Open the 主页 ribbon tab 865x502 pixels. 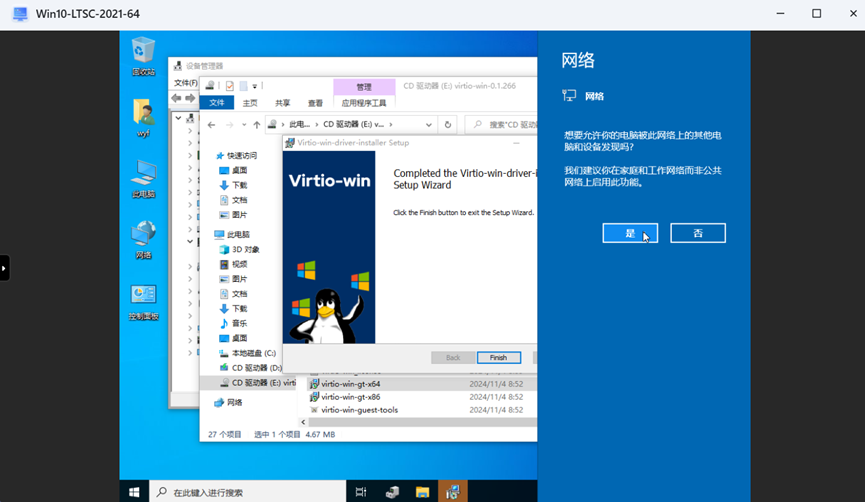[250, 103]
